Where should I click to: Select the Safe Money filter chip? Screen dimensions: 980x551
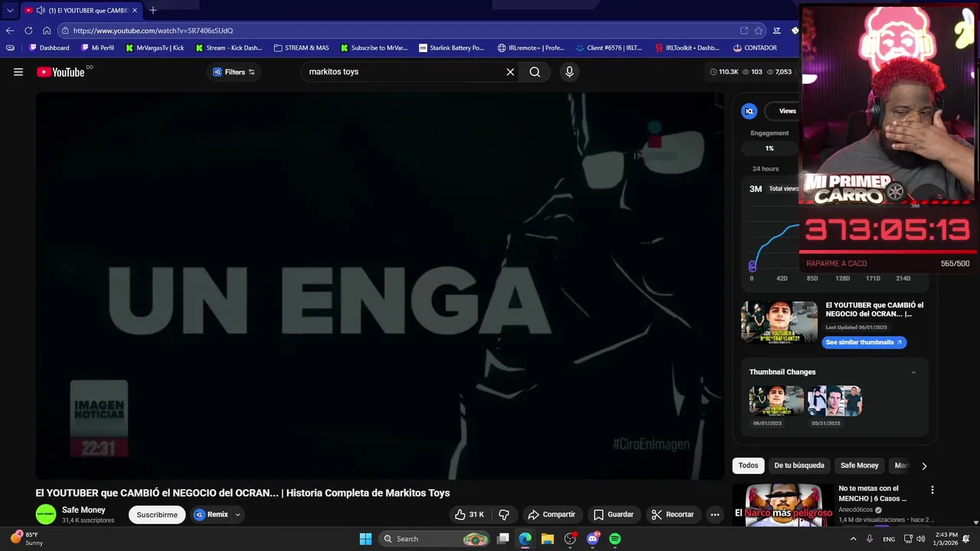coord(860,465)
